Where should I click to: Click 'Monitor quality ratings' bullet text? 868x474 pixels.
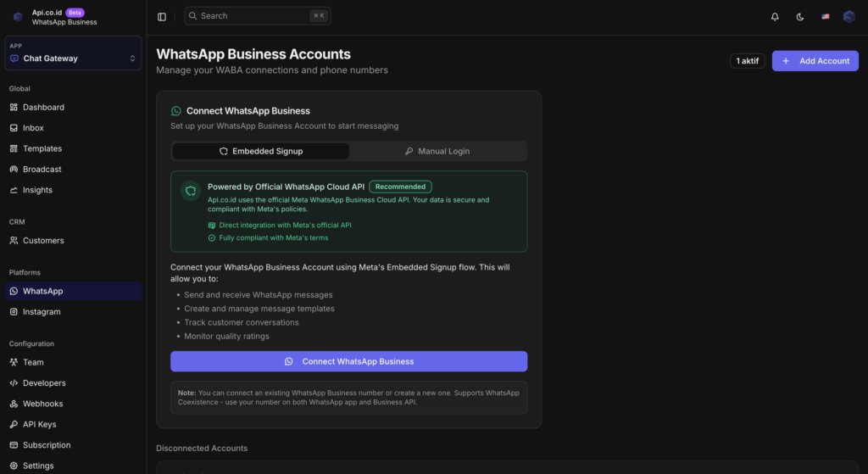tap(226, 336)
